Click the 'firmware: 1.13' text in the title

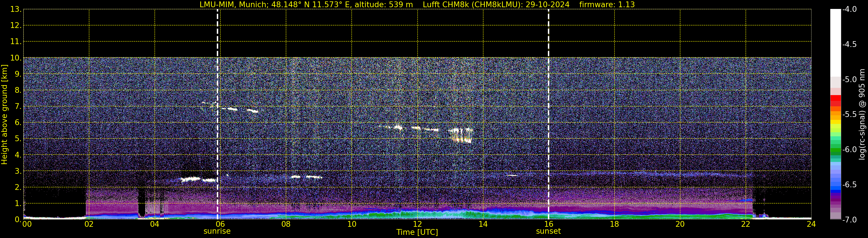[607, 5]
